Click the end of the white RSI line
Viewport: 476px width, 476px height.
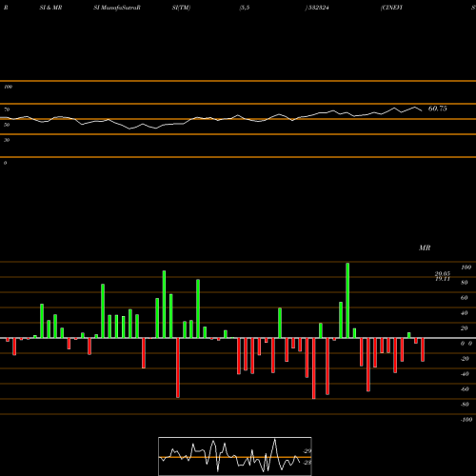point(422,110)
